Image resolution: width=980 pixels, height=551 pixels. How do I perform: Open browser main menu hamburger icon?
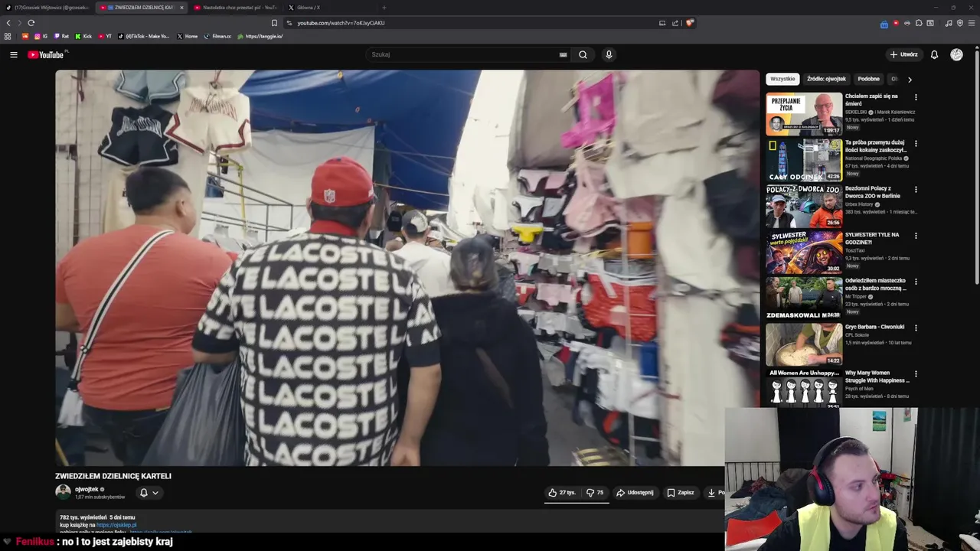(x=971, y=23)
